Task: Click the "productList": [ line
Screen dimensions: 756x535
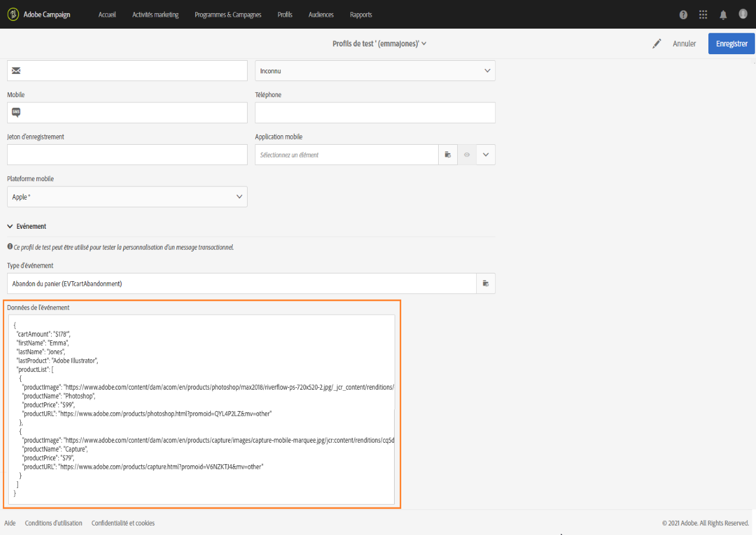Action: click(35, 369)
